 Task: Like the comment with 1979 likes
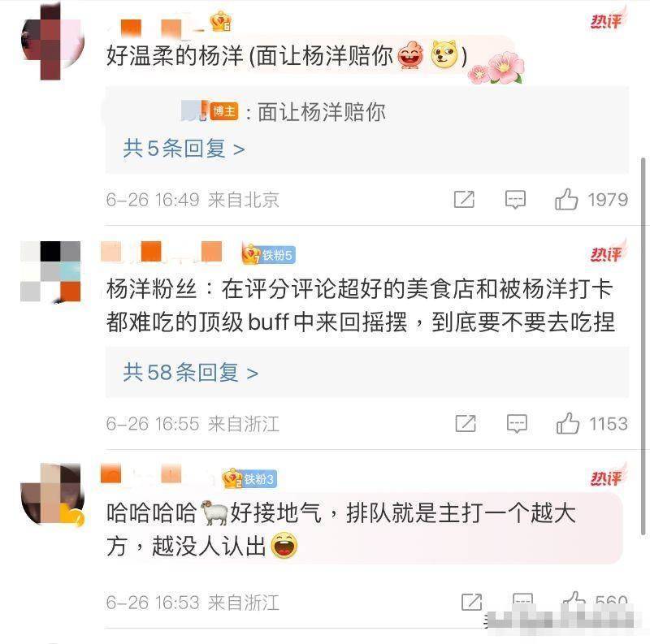point(566,199)
